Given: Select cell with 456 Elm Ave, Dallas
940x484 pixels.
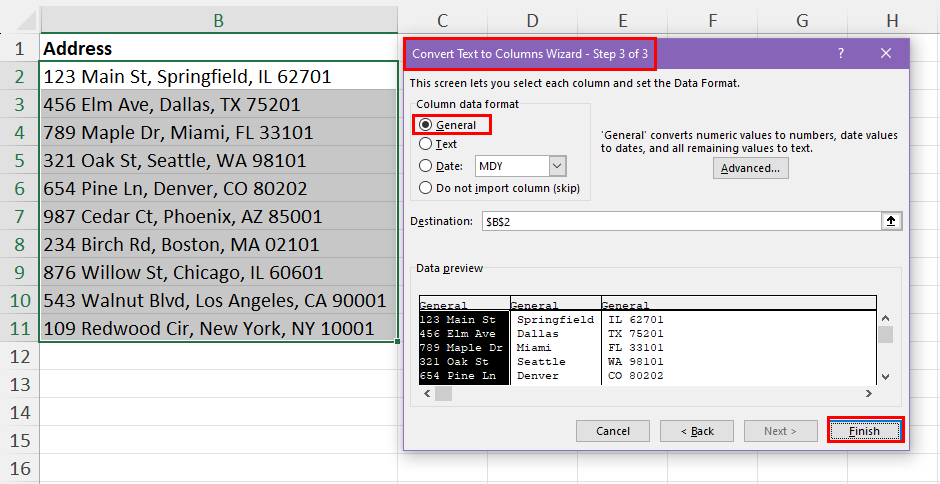Looking at the screenshot, I should tap(219, 104).
